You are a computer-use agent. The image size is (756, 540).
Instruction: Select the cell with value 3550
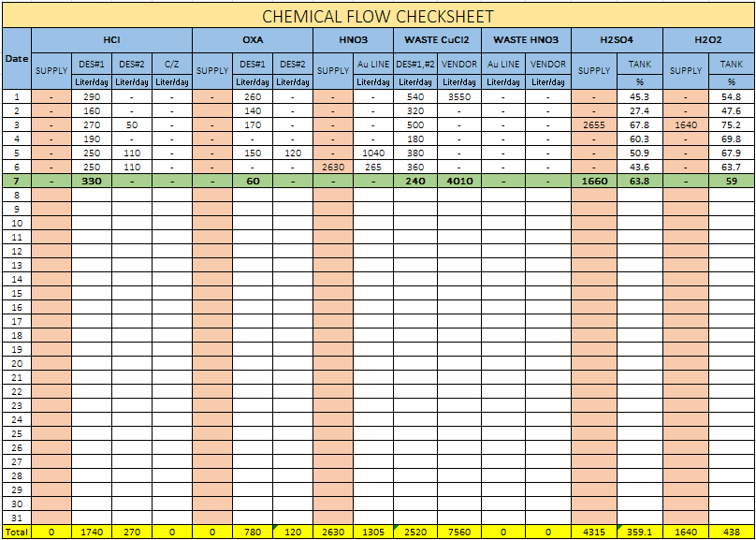pyautogui.click(x=459, y=97)
